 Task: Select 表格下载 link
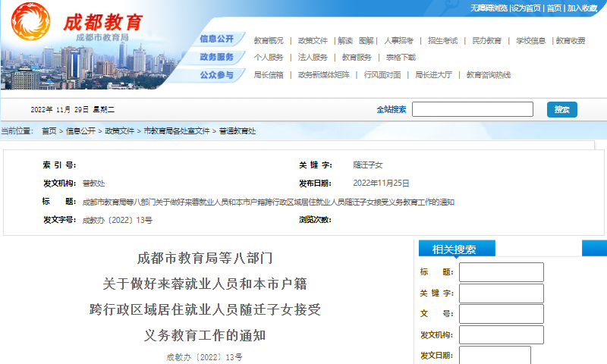pos(401,58)
